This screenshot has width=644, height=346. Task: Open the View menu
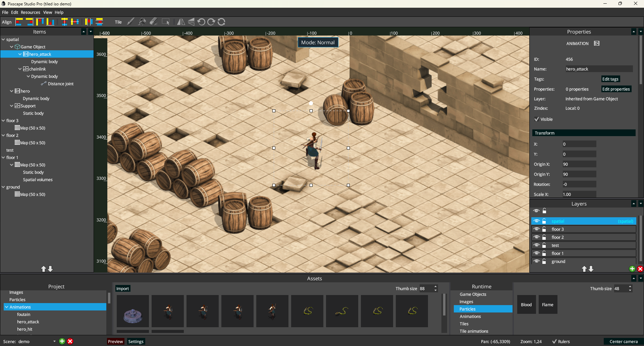click(x=48, y=12)
